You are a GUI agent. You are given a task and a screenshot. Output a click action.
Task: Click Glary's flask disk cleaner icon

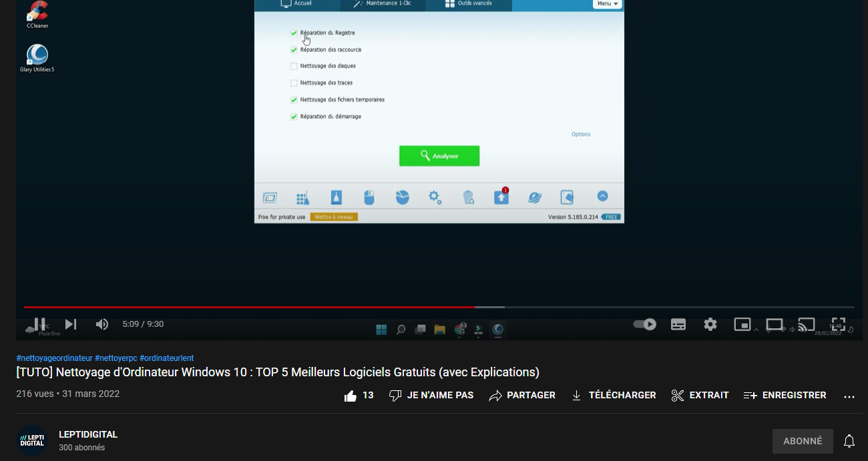click(337, 197)
